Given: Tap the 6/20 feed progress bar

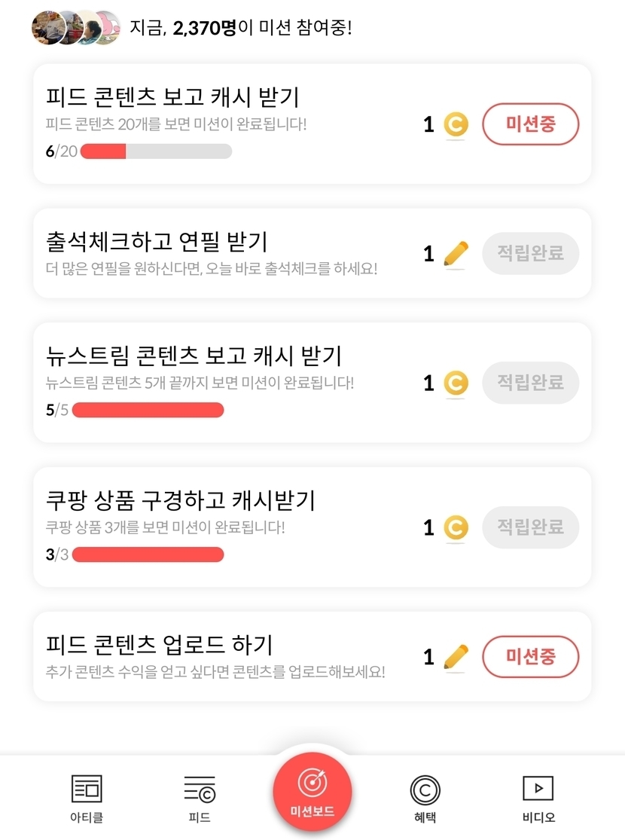Looking at the screenshot, I should coord(156,151).
